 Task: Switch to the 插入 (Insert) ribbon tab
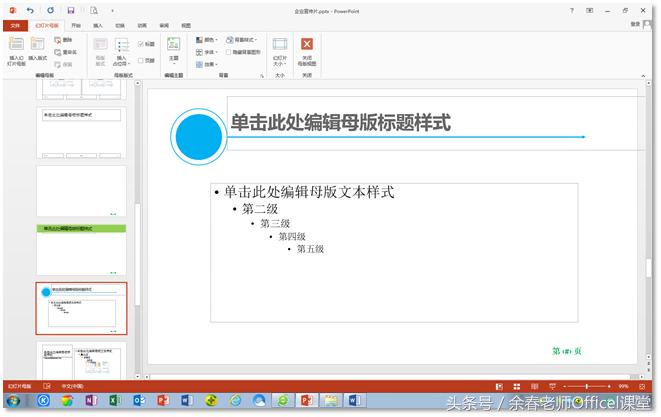[x=98, y=26]
